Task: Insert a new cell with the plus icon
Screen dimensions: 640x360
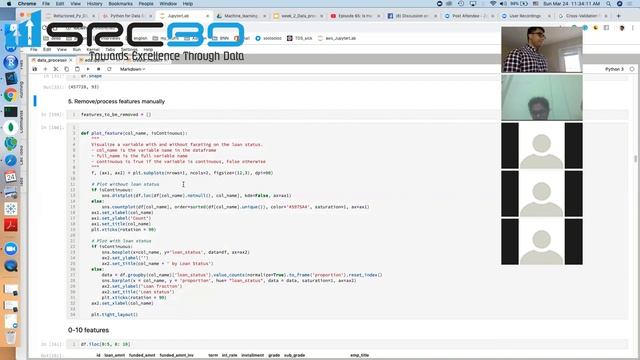Action: click(45, 69)
